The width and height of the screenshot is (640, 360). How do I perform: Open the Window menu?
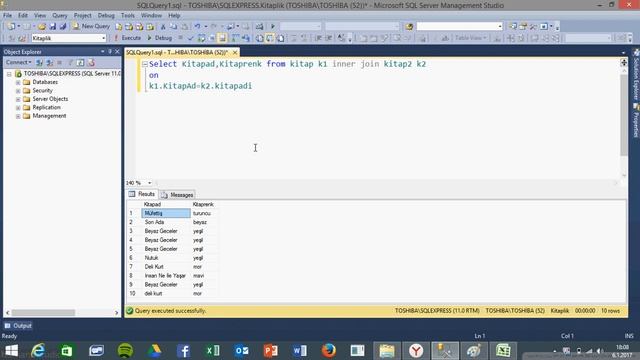click(151, 16)
